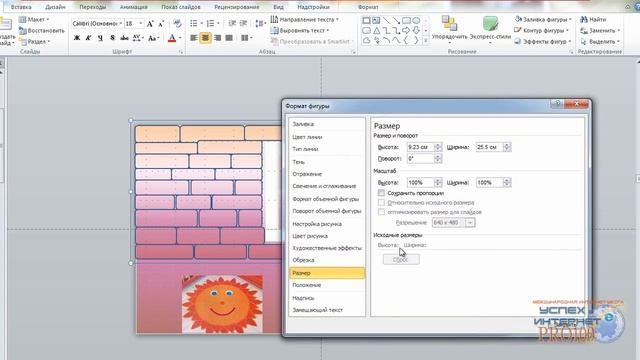Justify text in paragraph group
The height and width of the screenshot is (360, 640).
pyautogui.click(x=229, y=38)
